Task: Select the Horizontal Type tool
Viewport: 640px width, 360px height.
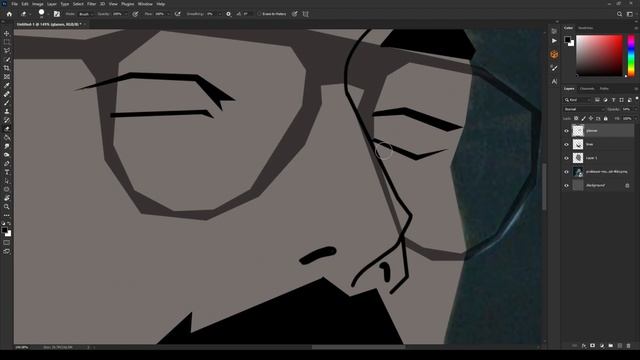Action: click(7, 172)
